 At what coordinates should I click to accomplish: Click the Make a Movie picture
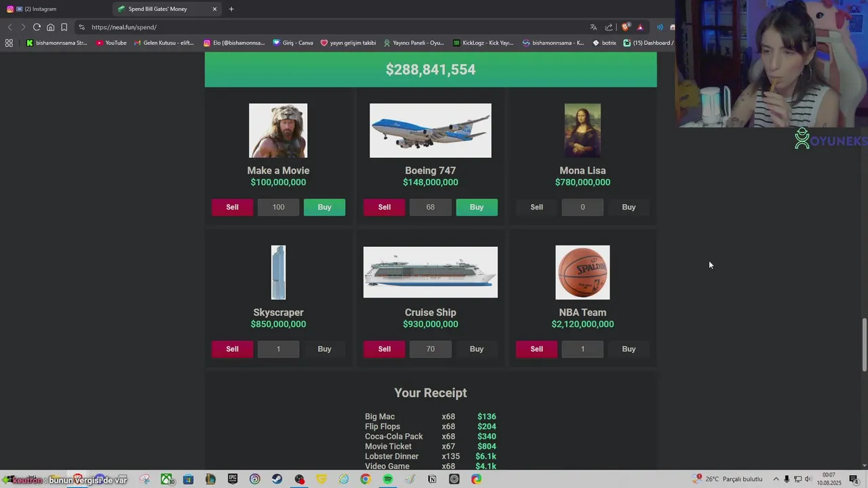click(278, 130)
